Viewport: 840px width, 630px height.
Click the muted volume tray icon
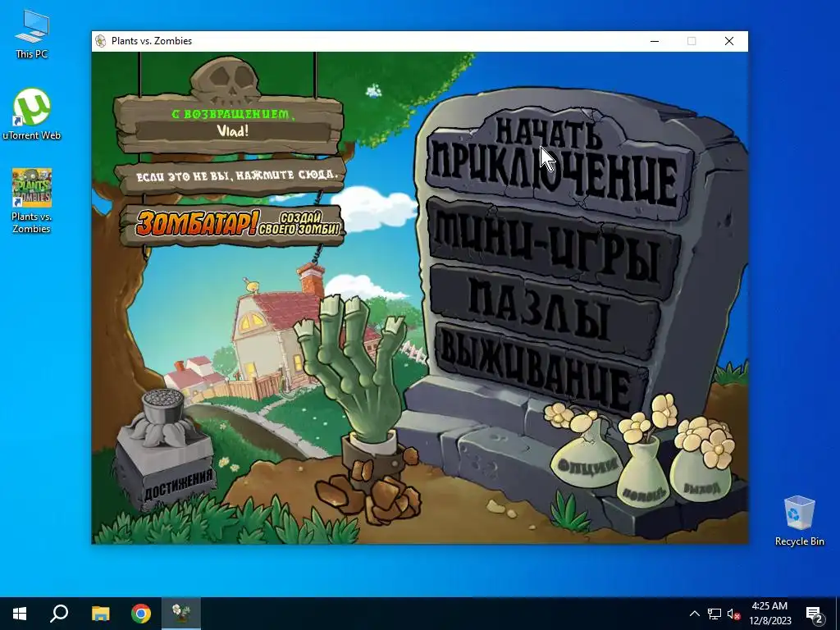[x=733, y=614]
